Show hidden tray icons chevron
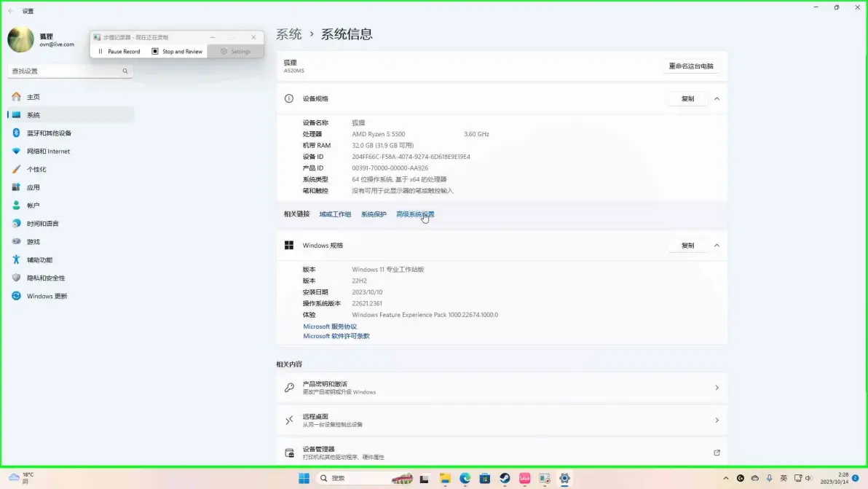The width and height of the screenshot is (868, 489). (x=726, y=479)
